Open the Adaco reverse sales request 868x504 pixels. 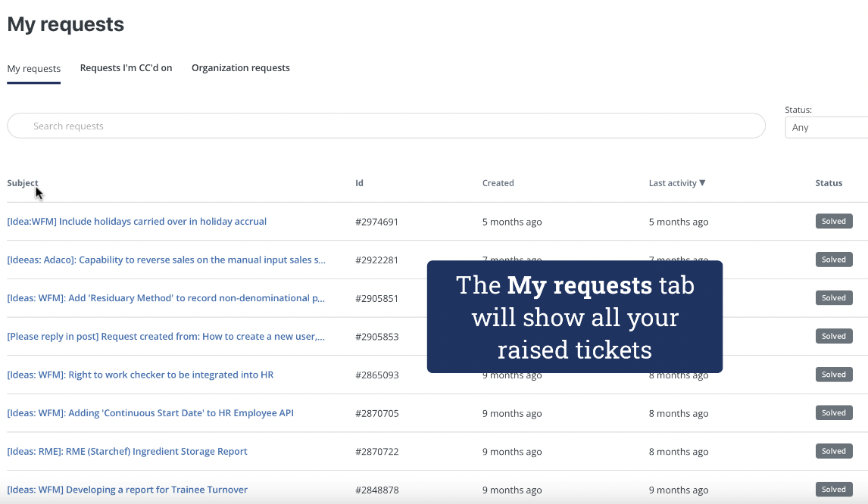[x=166, y=260]
